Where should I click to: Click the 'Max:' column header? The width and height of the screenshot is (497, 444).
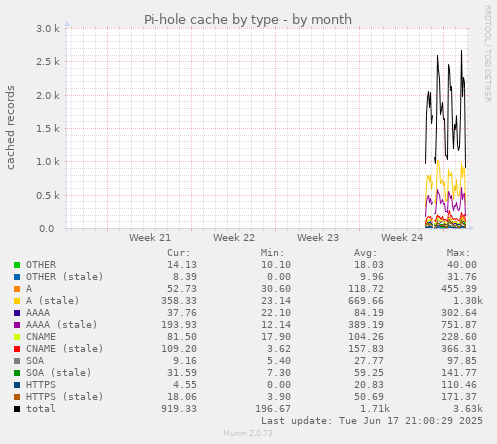[x=458, y=253]
